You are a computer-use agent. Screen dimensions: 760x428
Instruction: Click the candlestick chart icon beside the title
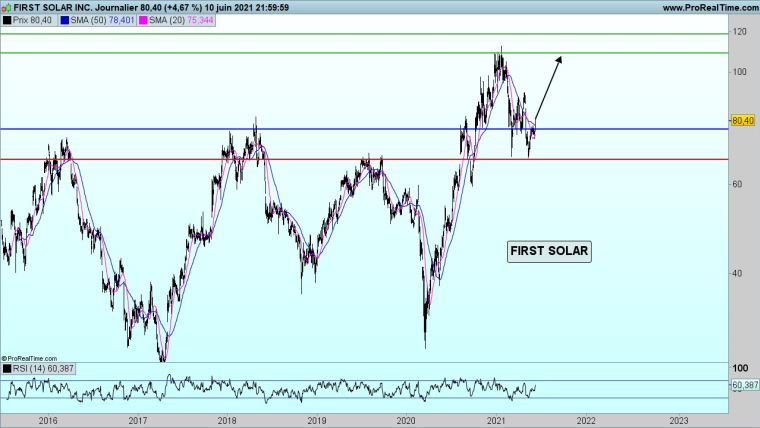click(7, 8)
